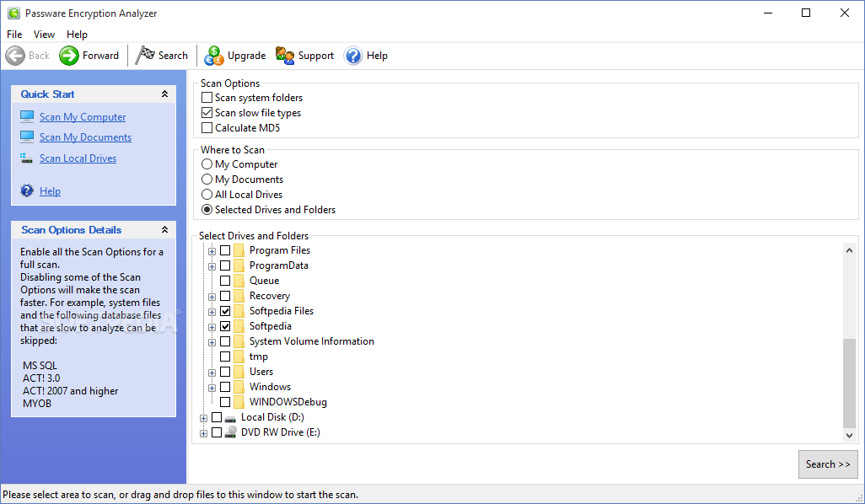The width and height of the screenshot is (865, 504).
Task: Click the Support people icon
Action: click(x=285, y=56)
